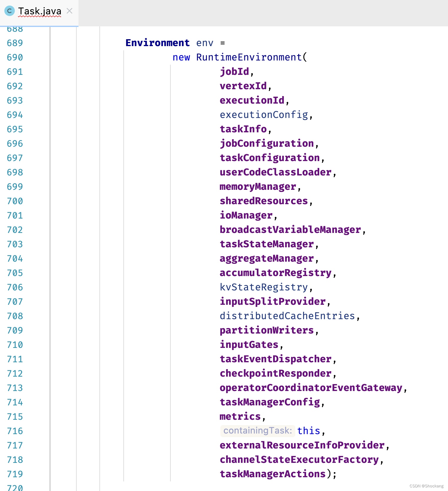Click the operatorCoordinatorEventGateway argument
448x491 pixels.
[x=311, y=388]
